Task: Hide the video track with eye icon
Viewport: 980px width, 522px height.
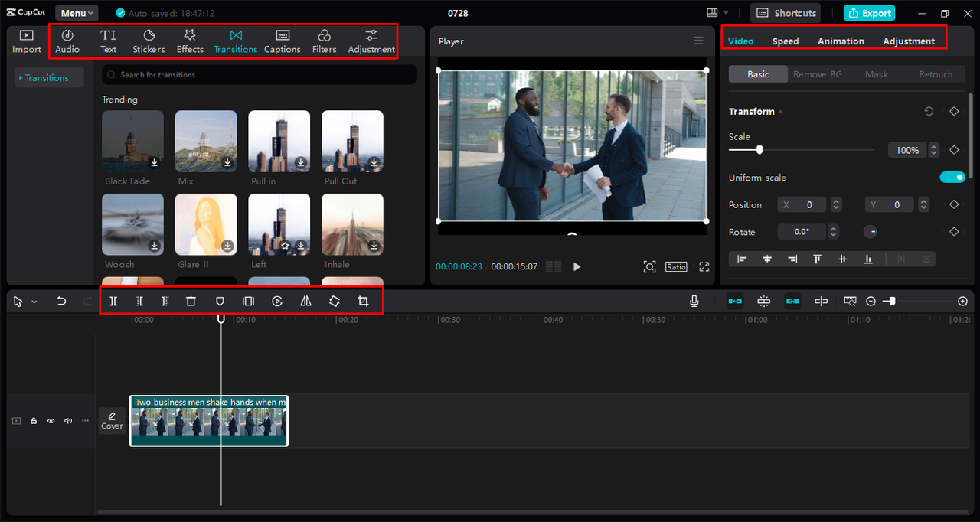Action: [x=51, y=421]
